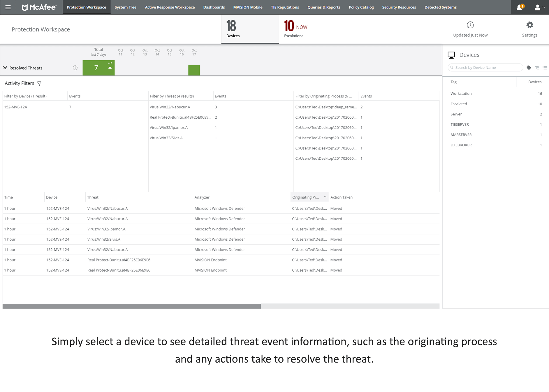The image size is (549, 392).
Task: Open the Settings gear
Action: click(x=530, y=25)
